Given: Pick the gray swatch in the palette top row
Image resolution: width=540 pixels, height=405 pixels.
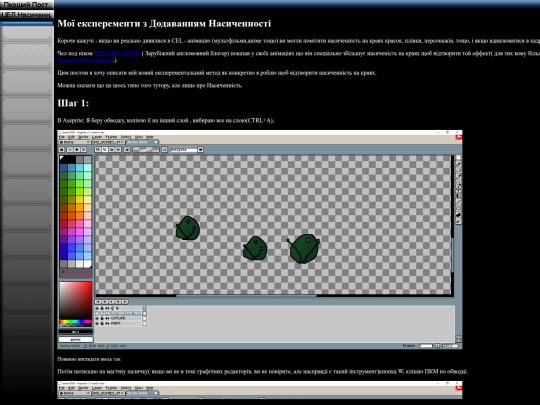Looking at the screenshot, I should pos(80,159).
